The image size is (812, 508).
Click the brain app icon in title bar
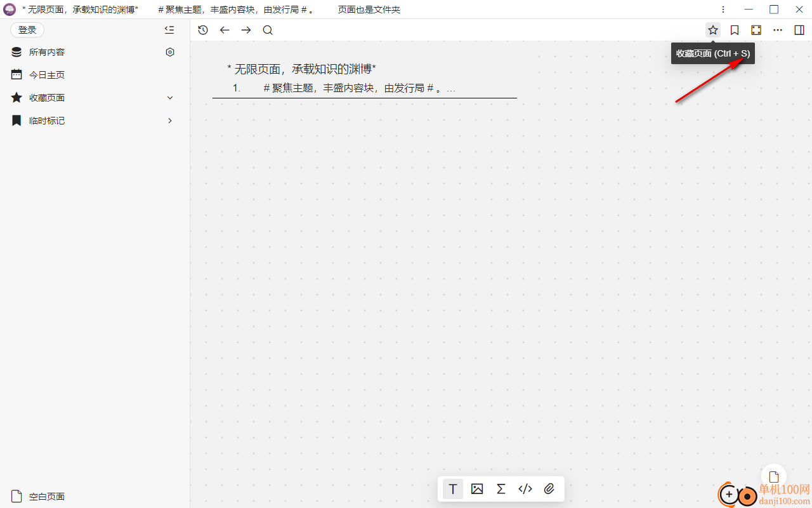[x=10, y=10]
